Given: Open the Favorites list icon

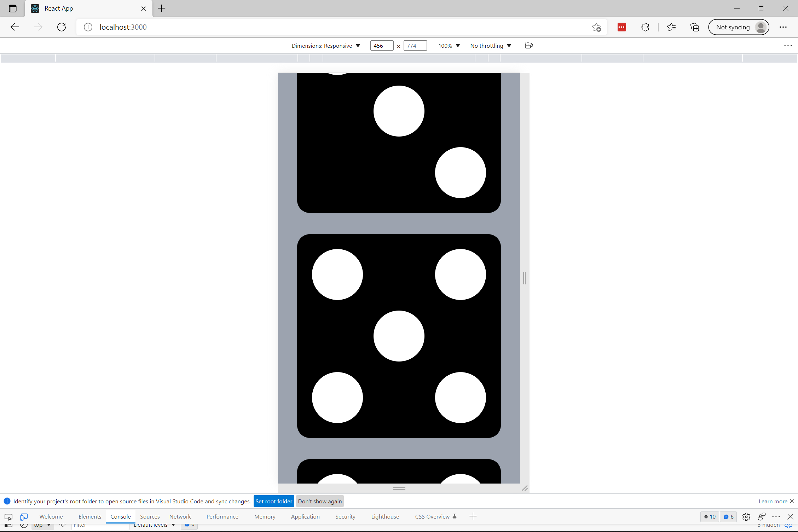Looking at the screenshot, I should 671,27.
